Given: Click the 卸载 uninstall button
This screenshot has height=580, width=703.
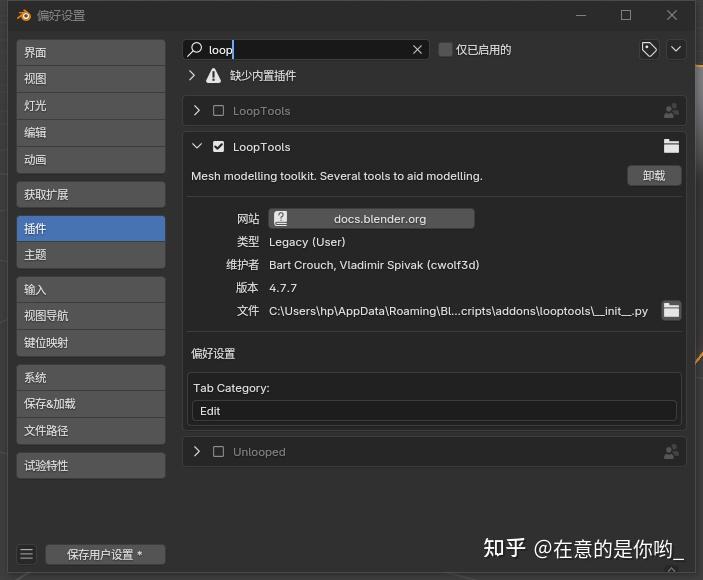Looking at the screenshot, I should (654, 175).
